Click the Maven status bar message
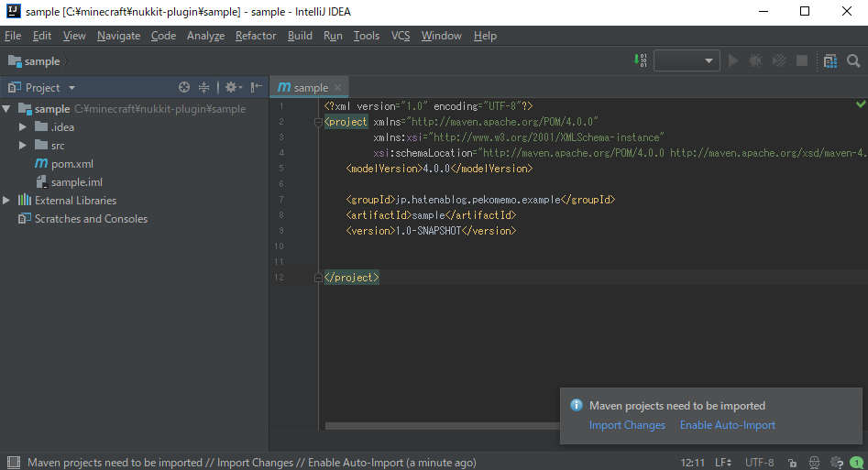The width and height of the screenshot is (868, 470). coord(252,463)
